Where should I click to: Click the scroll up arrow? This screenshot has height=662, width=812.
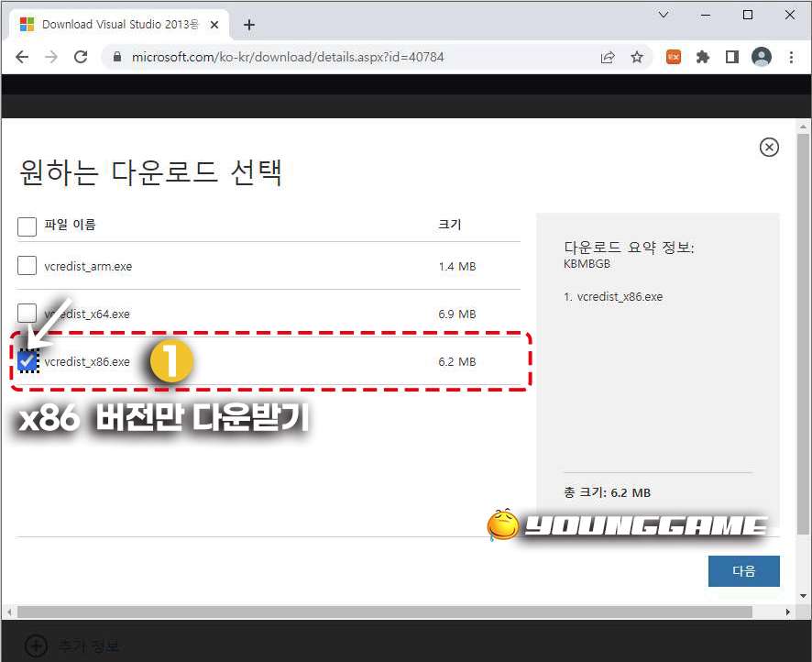coord(803,127)
